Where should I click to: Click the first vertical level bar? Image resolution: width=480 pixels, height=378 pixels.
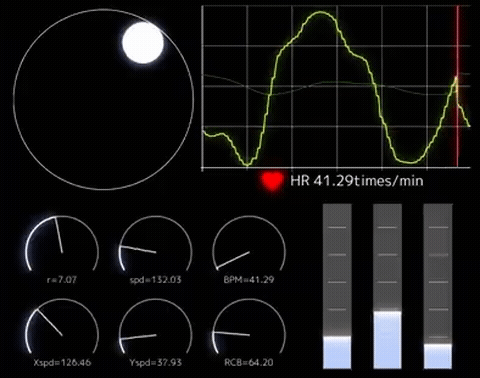pos(337,286)
